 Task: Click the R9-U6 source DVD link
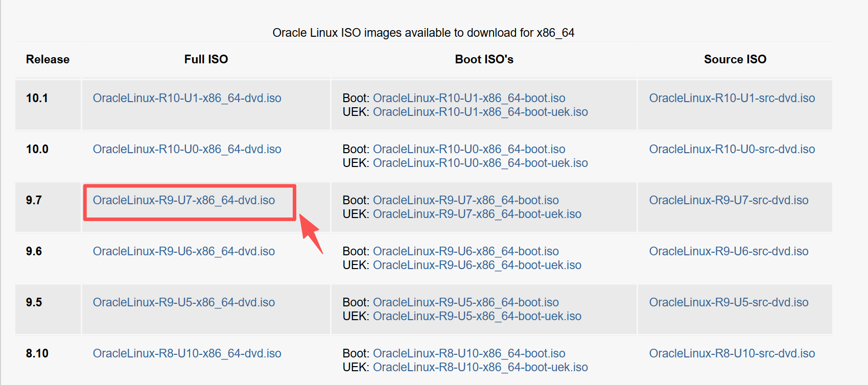(729, 251)
